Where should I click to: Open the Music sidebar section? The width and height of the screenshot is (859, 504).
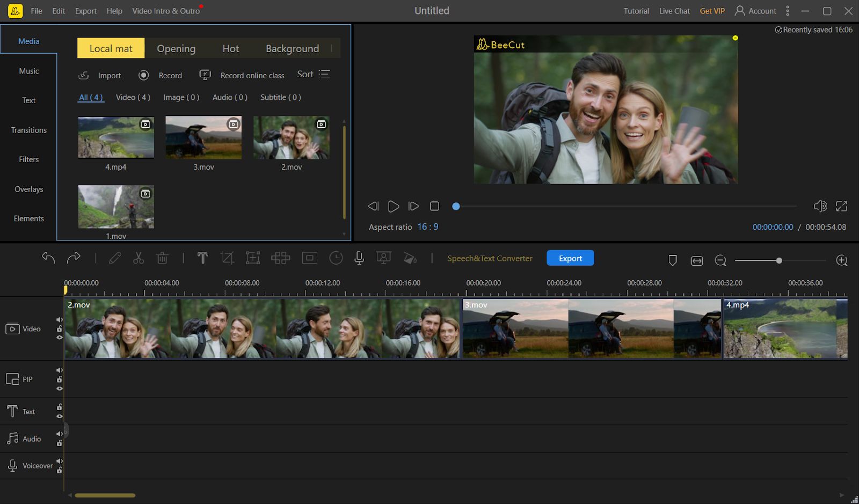(29, 71)
